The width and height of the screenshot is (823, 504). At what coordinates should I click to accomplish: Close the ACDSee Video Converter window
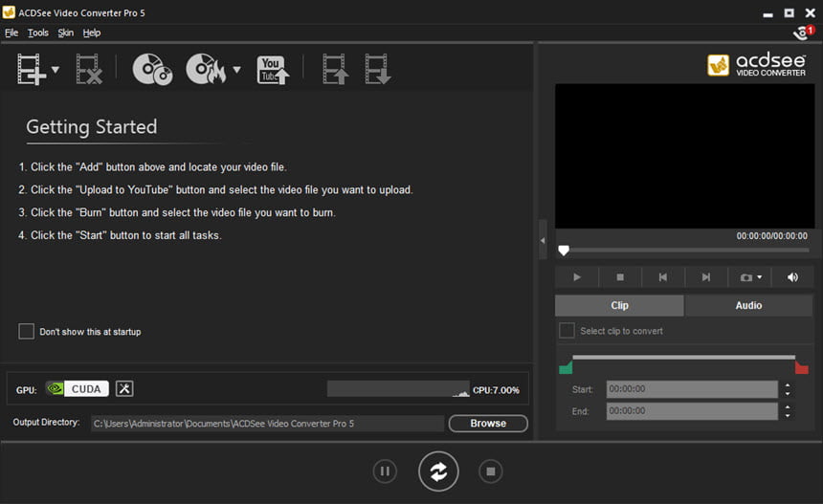pos(810,13)
